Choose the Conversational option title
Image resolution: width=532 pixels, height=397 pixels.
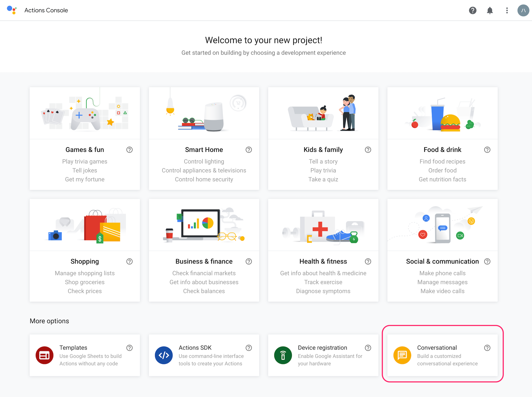(437, 348)
